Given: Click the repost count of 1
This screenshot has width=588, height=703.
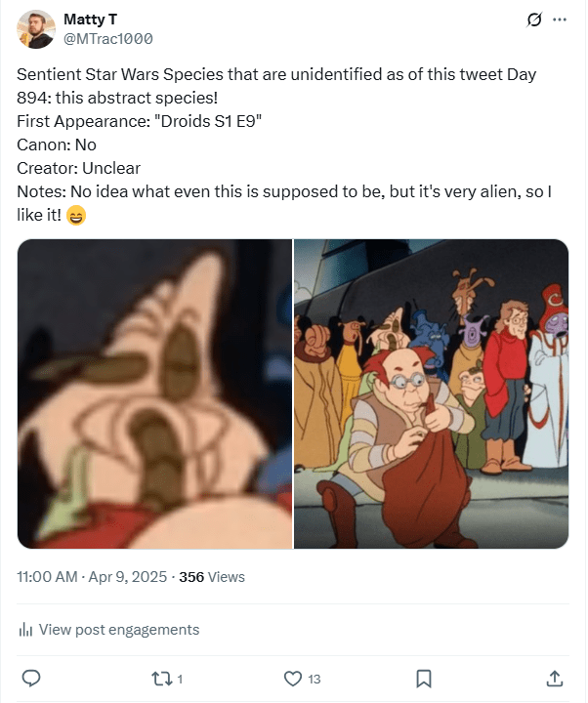Looking at the screenshot, I should pos(180,679).
